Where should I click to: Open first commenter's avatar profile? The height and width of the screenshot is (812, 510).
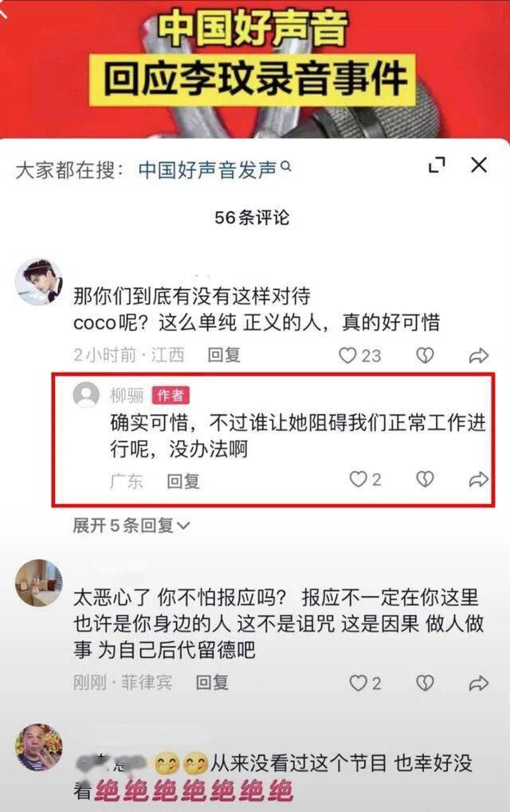click(x=39, y=282)
